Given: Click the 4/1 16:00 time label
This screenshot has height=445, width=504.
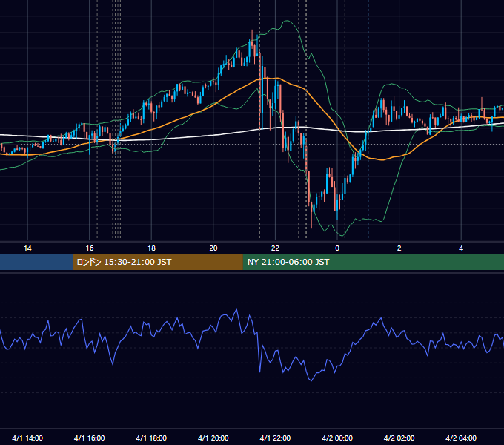Looking at the screenshot, I should tap(90, 438).
